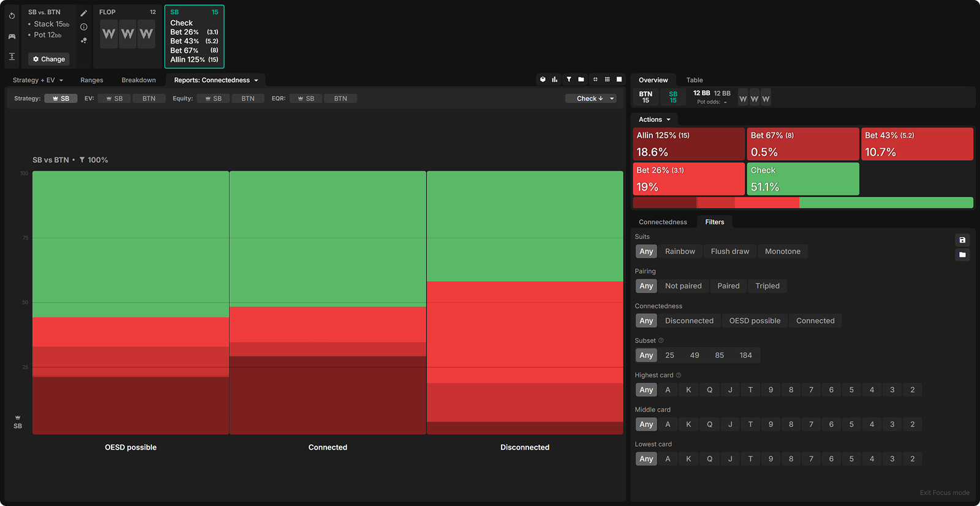The width and height of the screenshot is (980, 506).
Task: Enable the BTN equity toggle
Action: click(247, 99)
